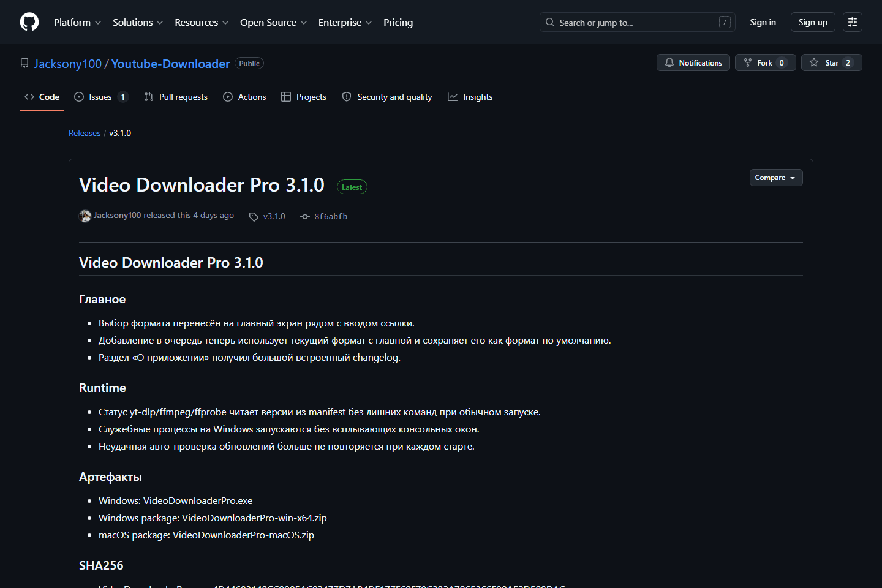Viewport: 882px width, 588px height.
Task: Switch to the Actions tab
Action: (244, 97)
